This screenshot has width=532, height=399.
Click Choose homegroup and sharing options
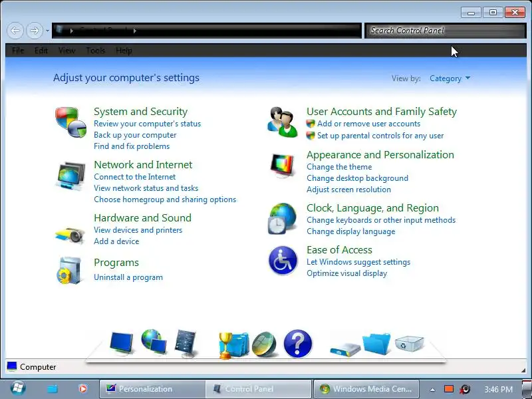click(x=165, y=199)
